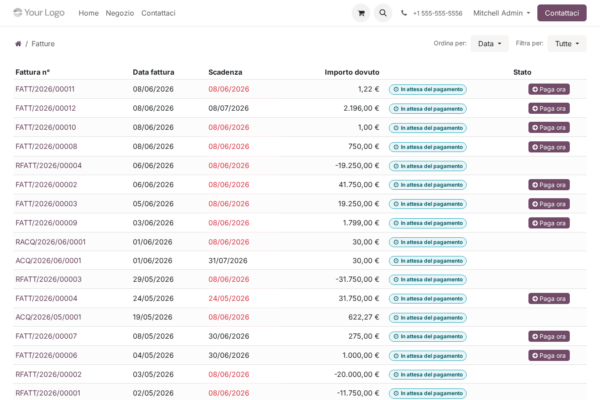Open vendor bill ACQ/2026/05/0001
The width and height of the screenshot is (600, 400).
point(48,317)
